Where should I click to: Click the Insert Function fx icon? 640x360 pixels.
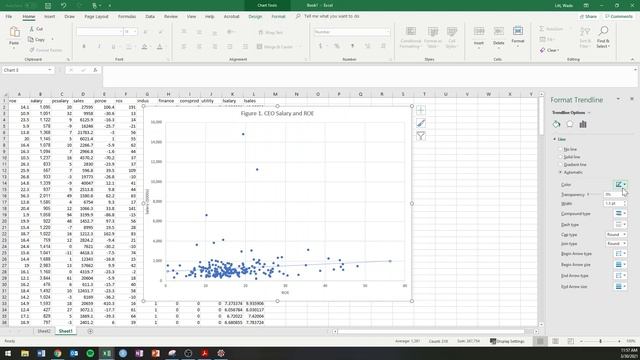[95, 70]
